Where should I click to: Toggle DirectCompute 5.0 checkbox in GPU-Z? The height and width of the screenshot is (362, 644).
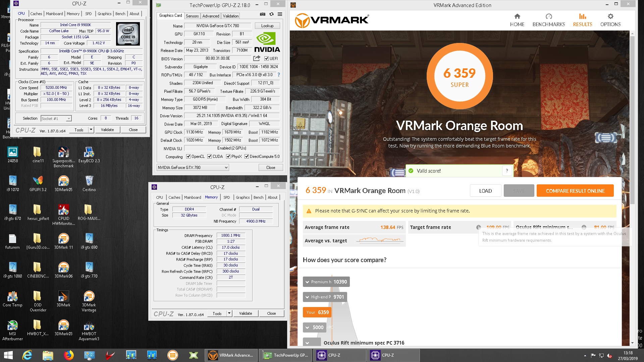(x=247, y=157)
